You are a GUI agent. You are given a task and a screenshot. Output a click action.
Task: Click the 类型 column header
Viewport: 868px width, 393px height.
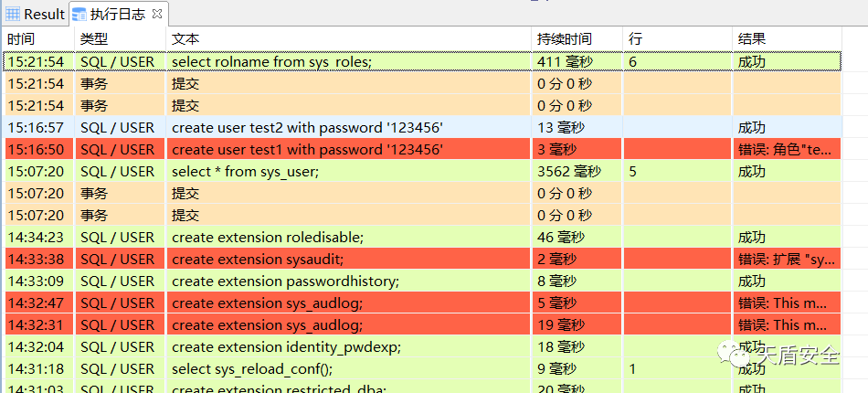[x=94, y=39]
